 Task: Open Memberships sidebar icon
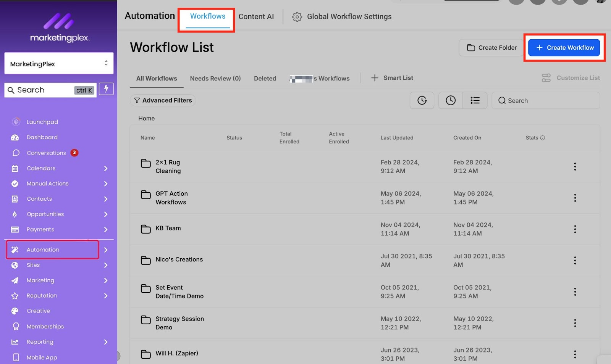pos(16,326)
